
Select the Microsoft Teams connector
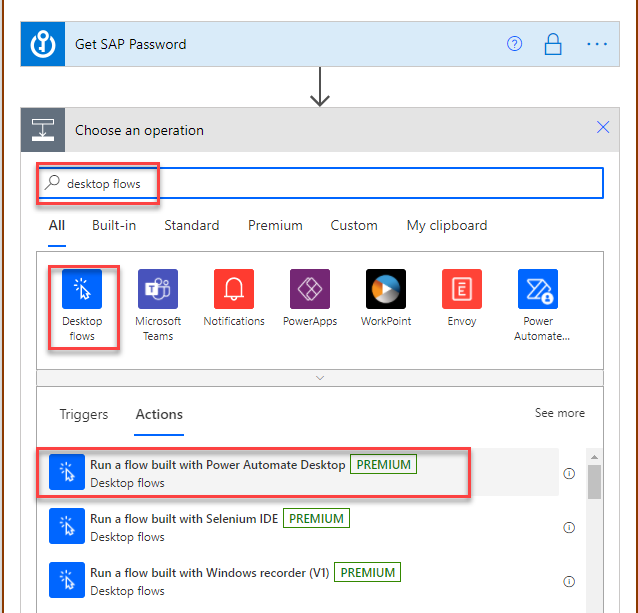coord(158,305)
